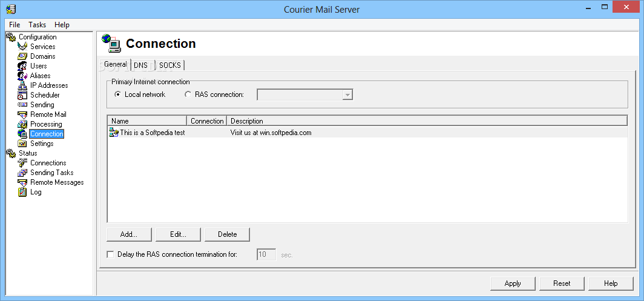Open the File menu
The width and height of the screenshot is (644, 301).
(15, 25)
